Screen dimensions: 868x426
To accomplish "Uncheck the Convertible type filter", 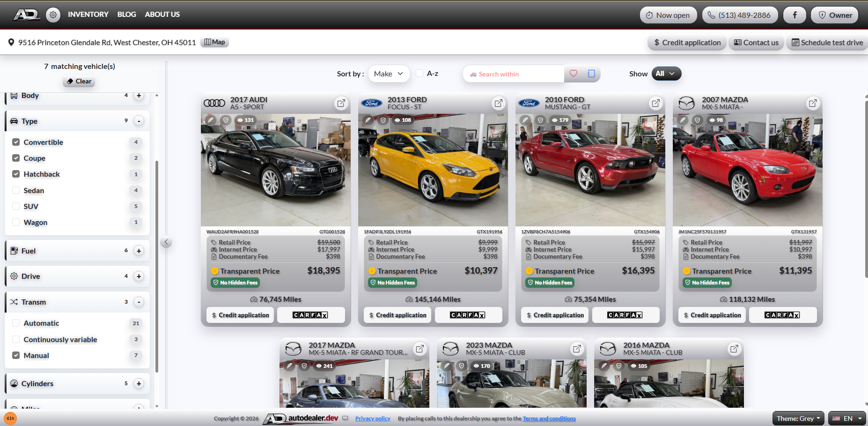I will tap(16, 142).
